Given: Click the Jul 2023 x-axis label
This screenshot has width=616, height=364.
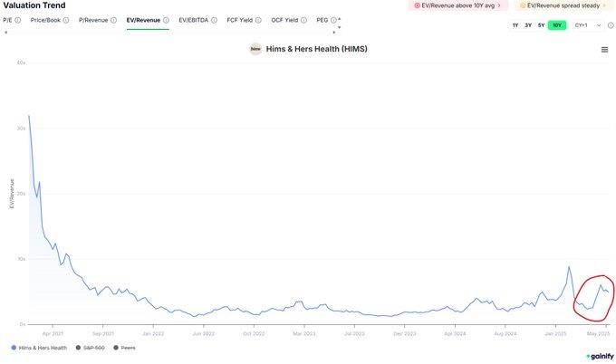Looking at the screenshot, I should (354, 334).
